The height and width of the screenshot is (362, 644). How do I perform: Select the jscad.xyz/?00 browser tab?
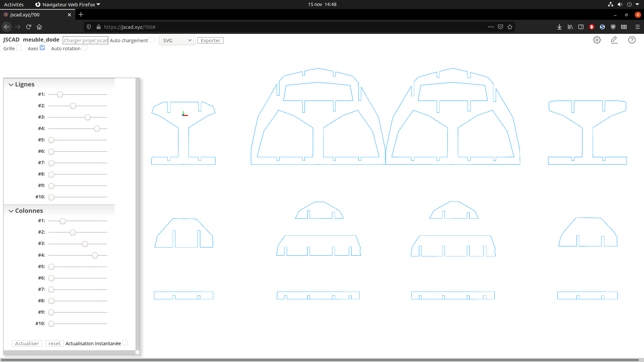pos(34,15)
